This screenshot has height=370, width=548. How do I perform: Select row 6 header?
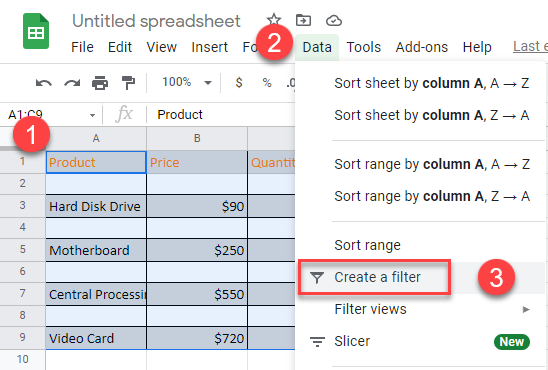coord(23,271)
